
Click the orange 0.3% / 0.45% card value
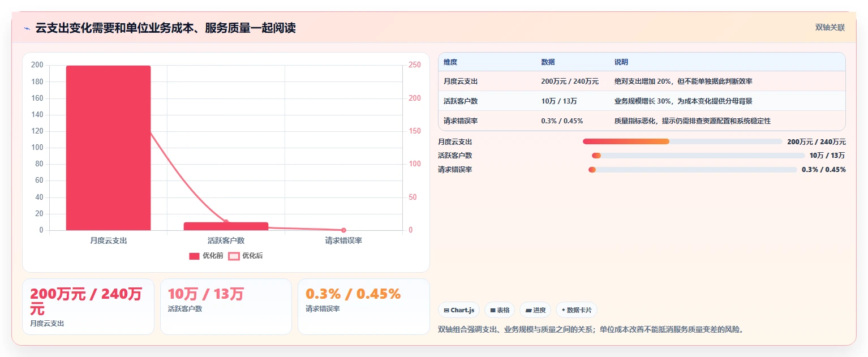click(353, 294)
